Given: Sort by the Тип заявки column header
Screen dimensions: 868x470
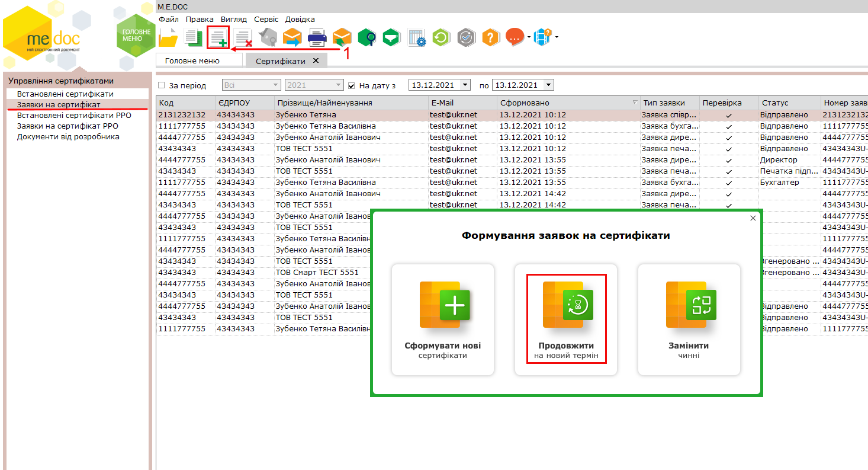Looking at the screenshot, I should 670,103.
